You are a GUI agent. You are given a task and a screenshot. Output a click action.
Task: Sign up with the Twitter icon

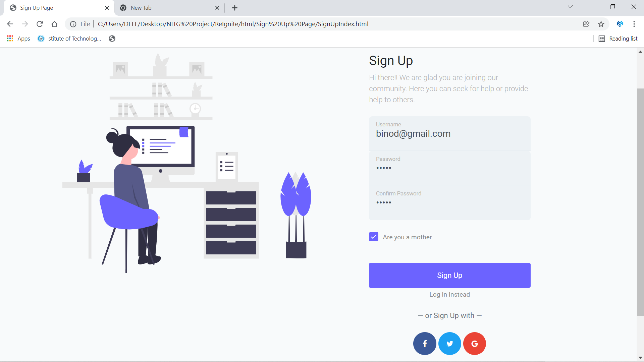click(450, 344)
